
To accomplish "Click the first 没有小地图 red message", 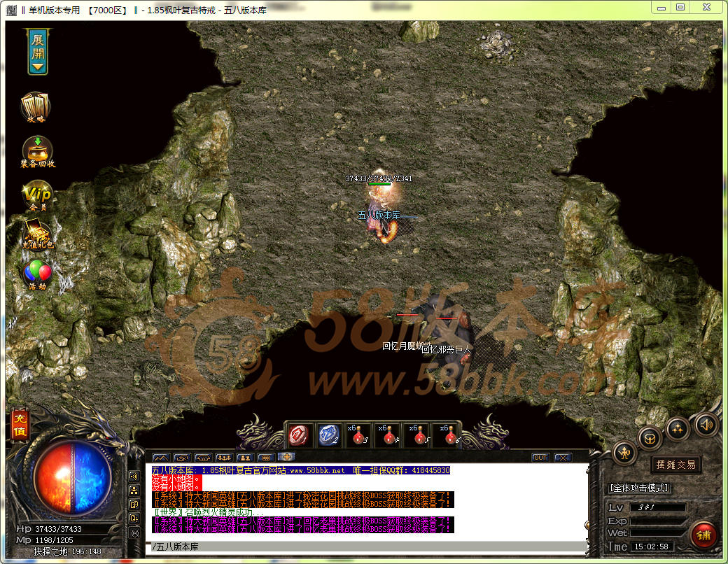I will (x=176, y=479).
